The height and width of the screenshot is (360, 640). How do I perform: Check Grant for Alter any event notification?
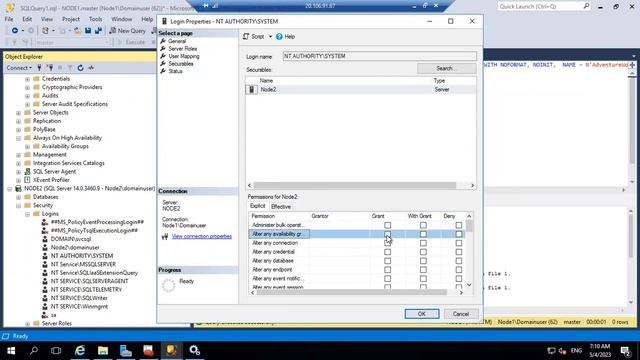(387, 279)
